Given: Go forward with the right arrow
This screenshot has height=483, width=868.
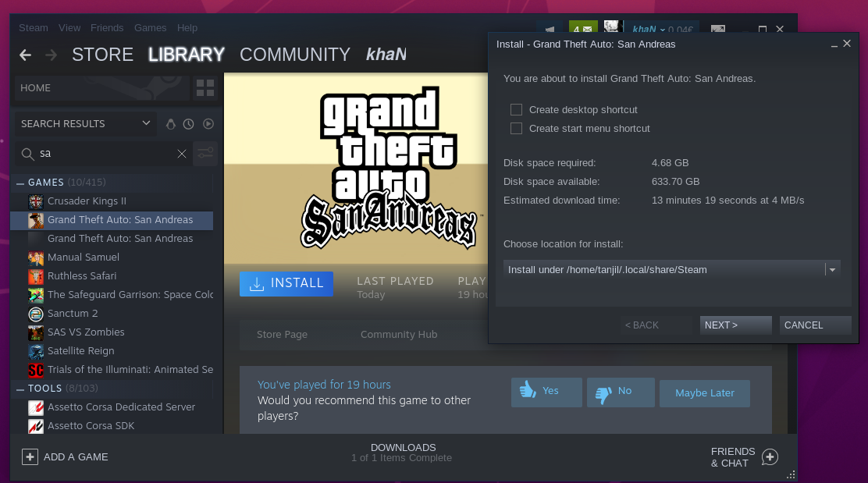Looking at the screenshot, I should click(51, 55).
